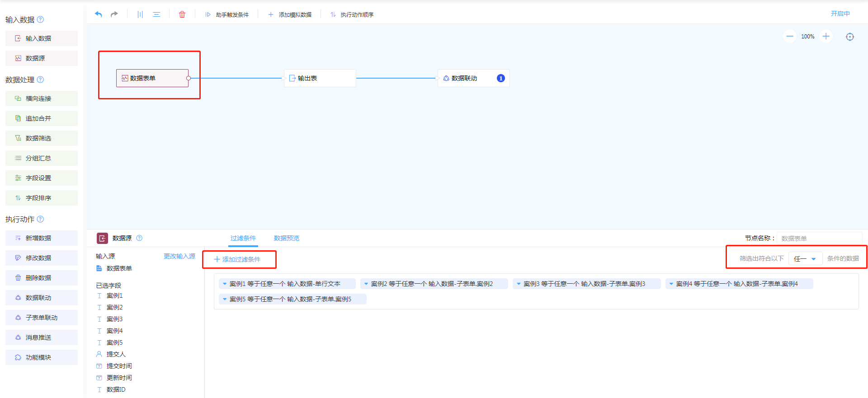Viewport: 868px width, 398px height.
Task: Expand the 案例5 filter condition dropdown arrow
Action: coord(224,299)
